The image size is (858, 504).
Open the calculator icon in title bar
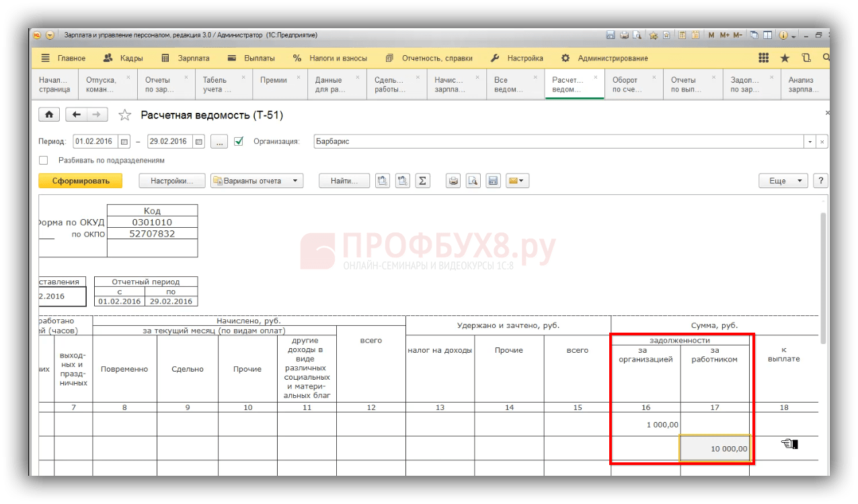[682, 35]
